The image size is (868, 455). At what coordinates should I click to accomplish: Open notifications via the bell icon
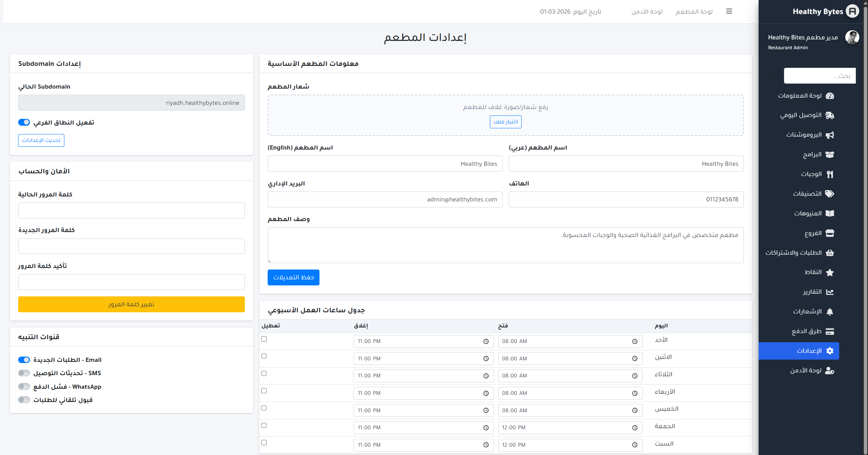(829, 312)
